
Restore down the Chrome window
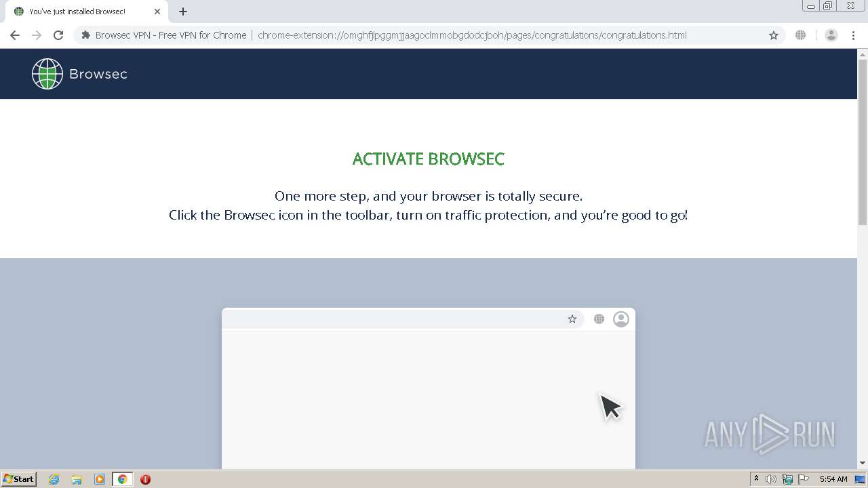pos(828,6)
